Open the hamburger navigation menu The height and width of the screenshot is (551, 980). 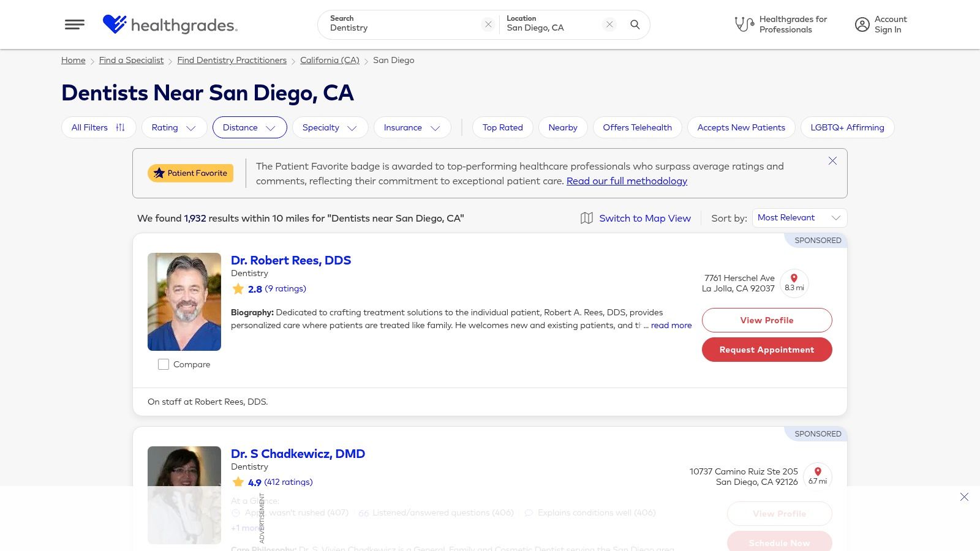coord(74,24)
